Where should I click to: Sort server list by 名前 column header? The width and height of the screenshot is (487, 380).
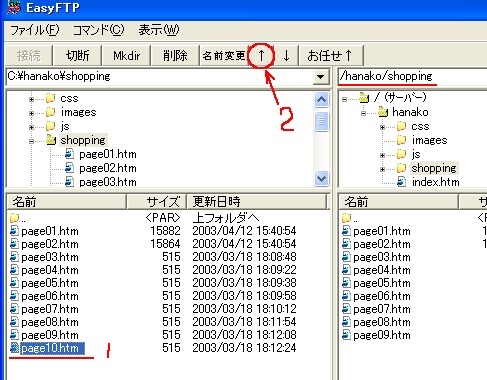[399, 202]
